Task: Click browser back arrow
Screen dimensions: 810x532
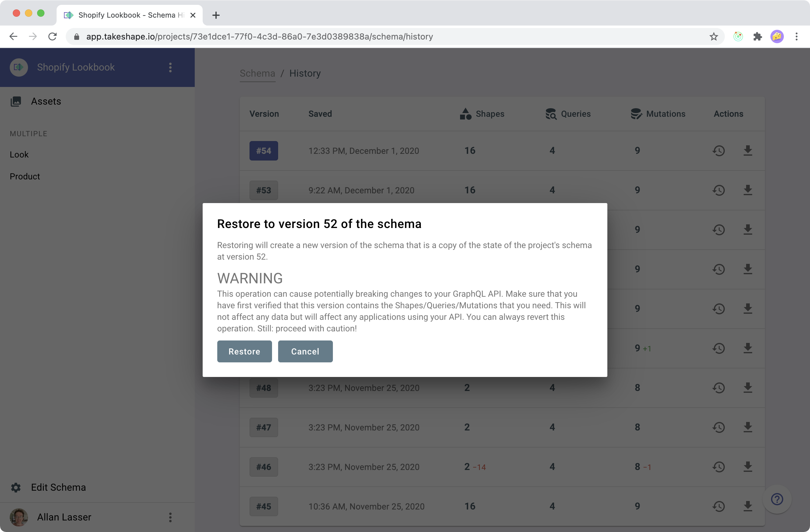Action: click(x=13, y=36)
